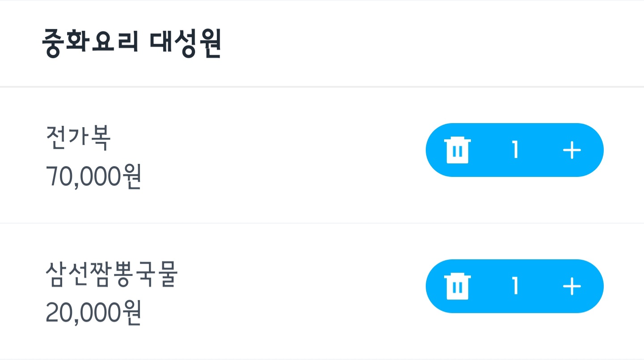Click the blue quantity control for 삼선짬뽕국물
This screenshot has width=644, height=360.
tap(514, 286)
